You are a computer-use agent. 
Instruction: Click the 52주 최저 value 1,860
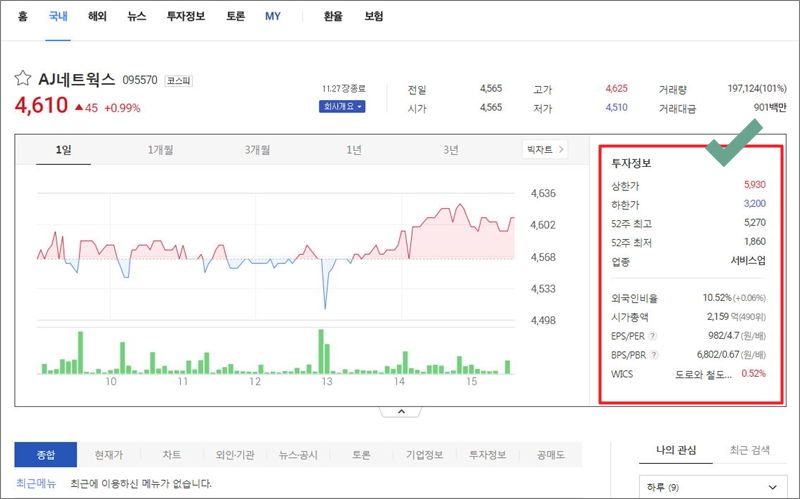click(x=755, y=241)
